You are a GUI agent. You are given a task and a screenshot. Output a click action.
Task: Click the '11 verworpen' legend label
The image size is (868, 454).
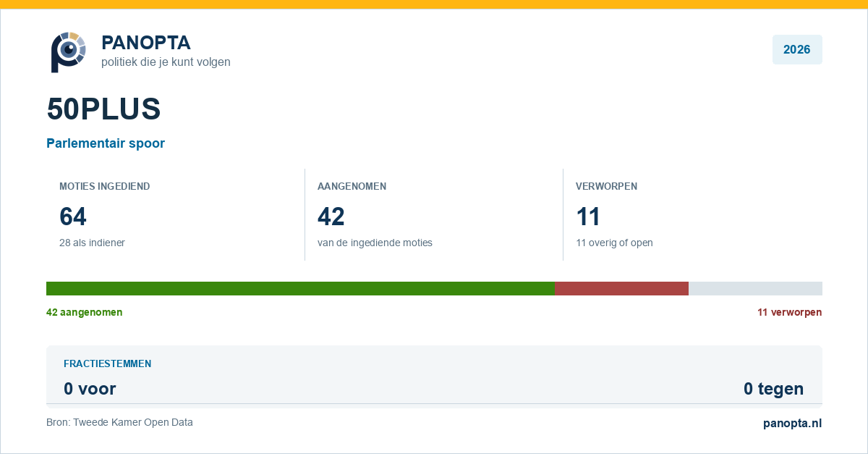pyautogui.click(x=789, y=312)
